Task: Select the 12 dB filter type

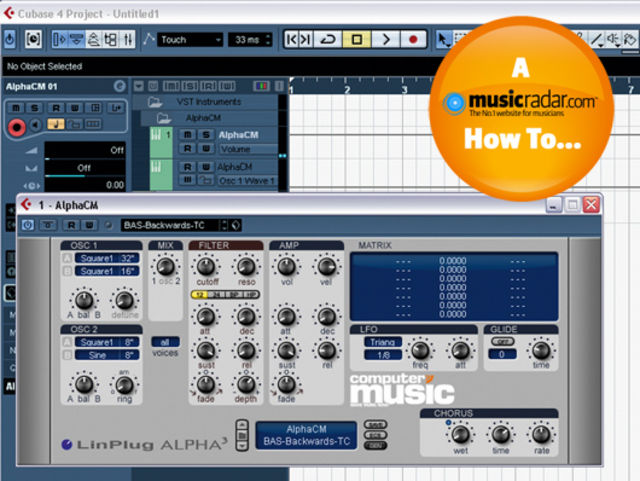Action: pyautogui.click(x=200, y=294)
